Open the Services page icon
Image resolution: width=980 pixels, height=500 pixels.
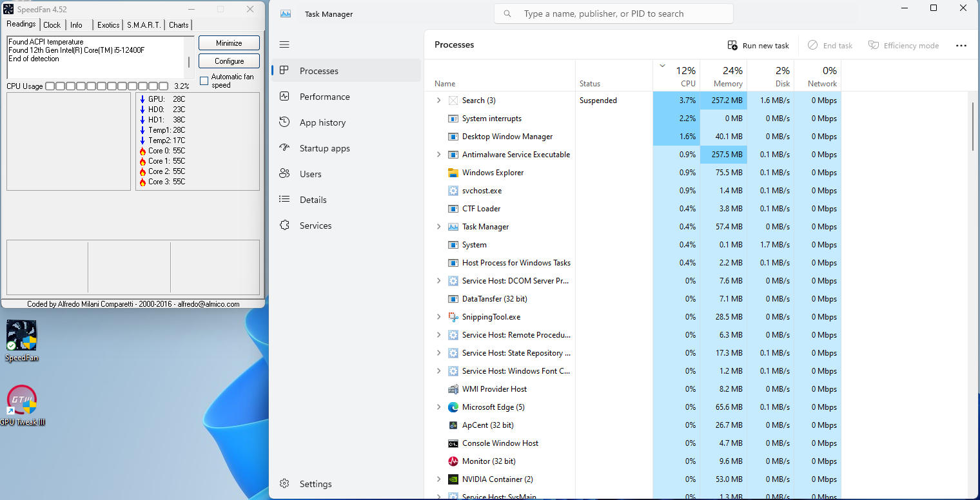(284, 225)
